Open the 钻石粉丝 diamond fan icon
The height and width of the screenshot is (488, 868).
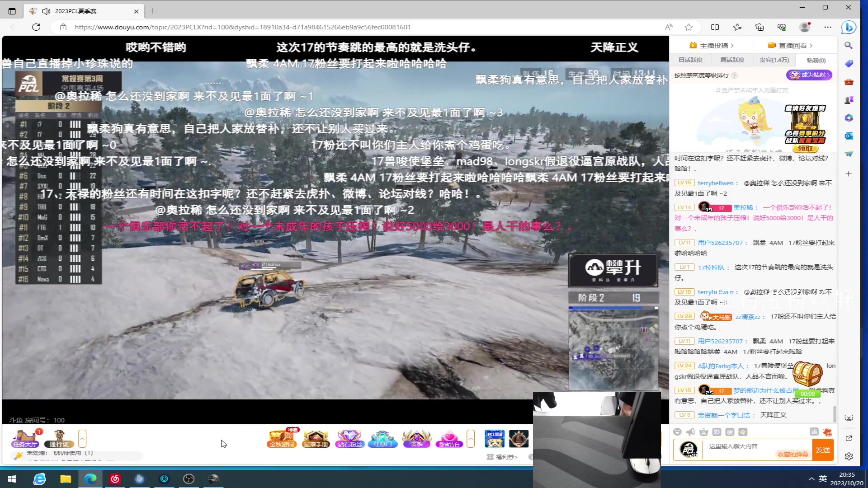[349, 438]
